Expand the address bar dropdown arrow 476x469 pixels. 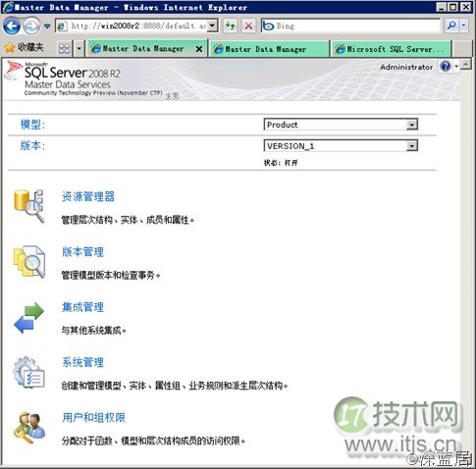(x=213, y=26)
